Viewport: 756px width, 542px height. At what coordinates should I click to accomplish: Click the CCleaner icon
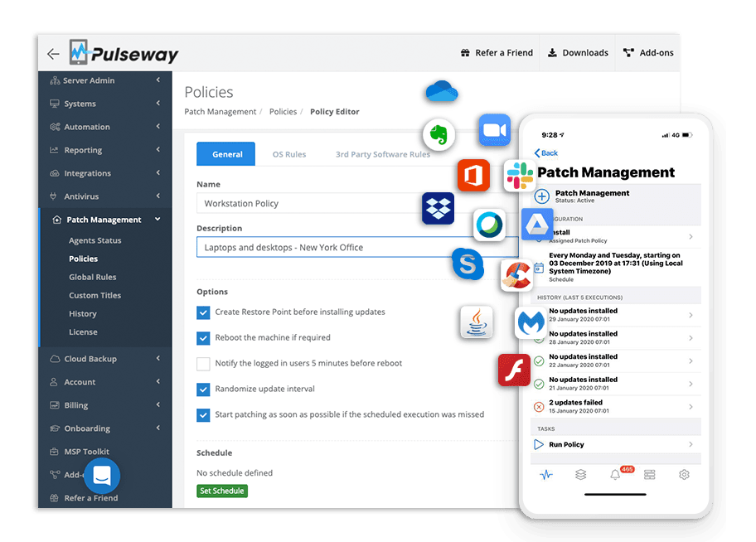(516, 275)
